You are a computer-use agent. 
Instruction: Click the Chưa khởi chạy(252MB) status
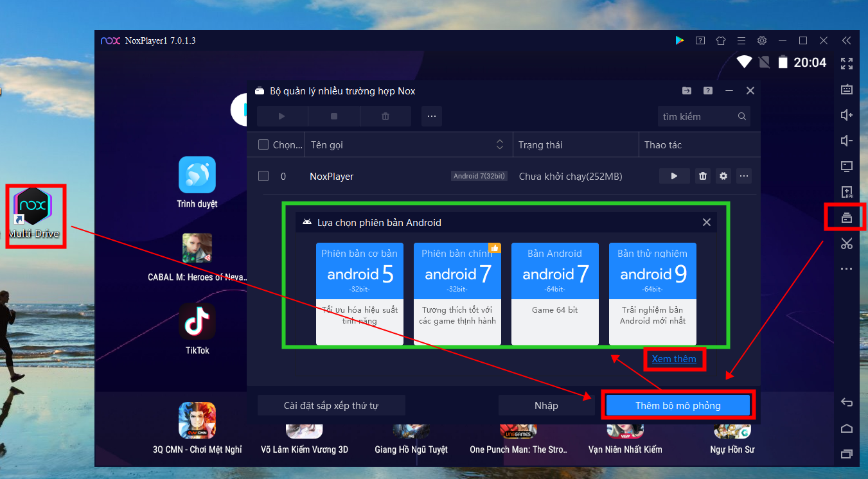[x=571, y=176]
